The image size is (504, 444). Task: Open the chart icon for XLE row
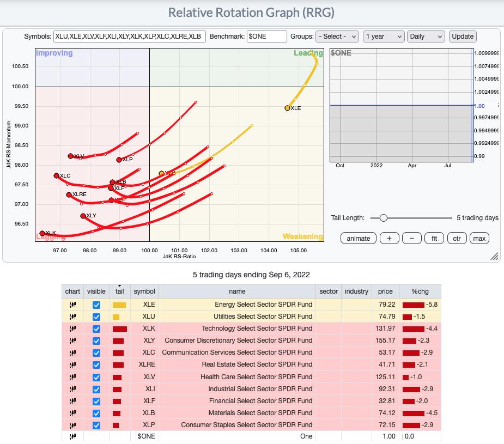tap(72, 305)
